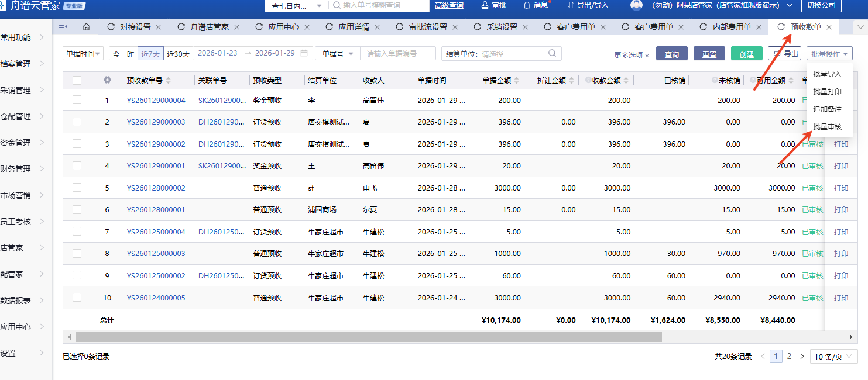
Task: Click search icon in settlement unit field
Action: click(x=552, y=53)
